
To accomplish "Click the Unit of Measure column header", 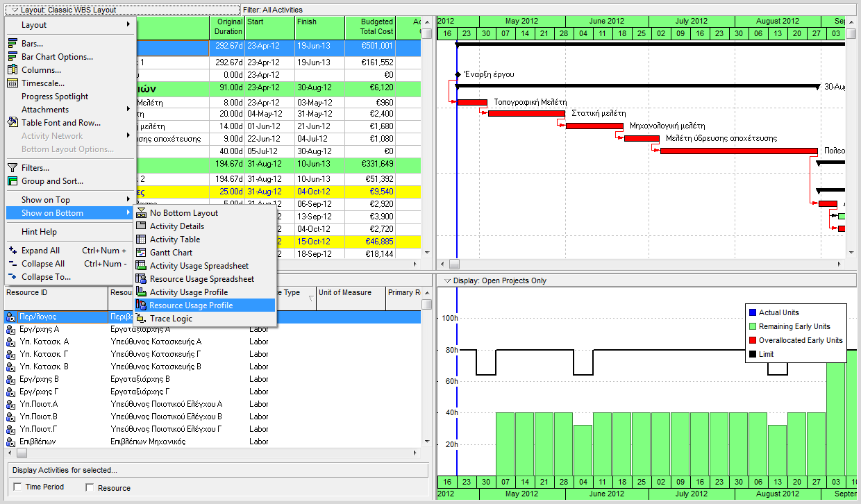I will [351, 299].
